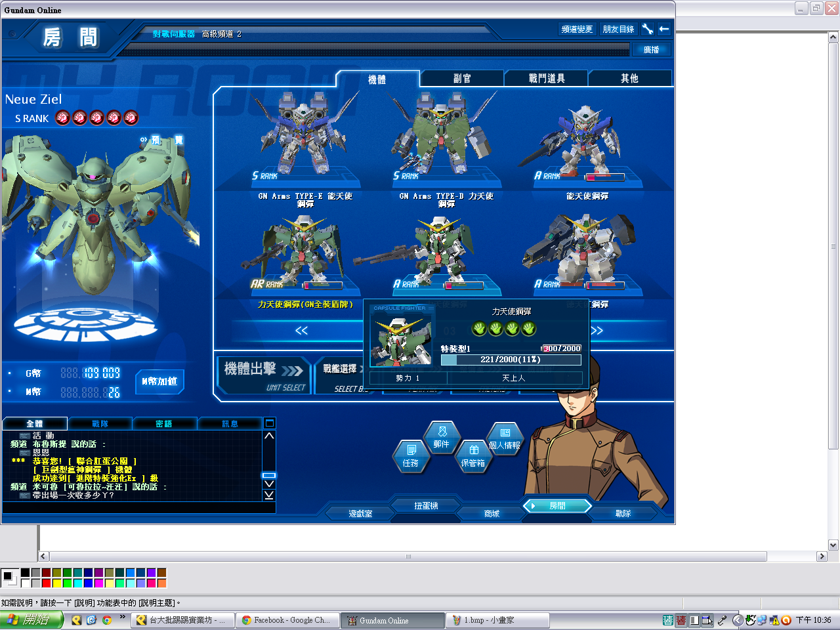Open the Windows 開始 Start button

[x=31, y=620]
